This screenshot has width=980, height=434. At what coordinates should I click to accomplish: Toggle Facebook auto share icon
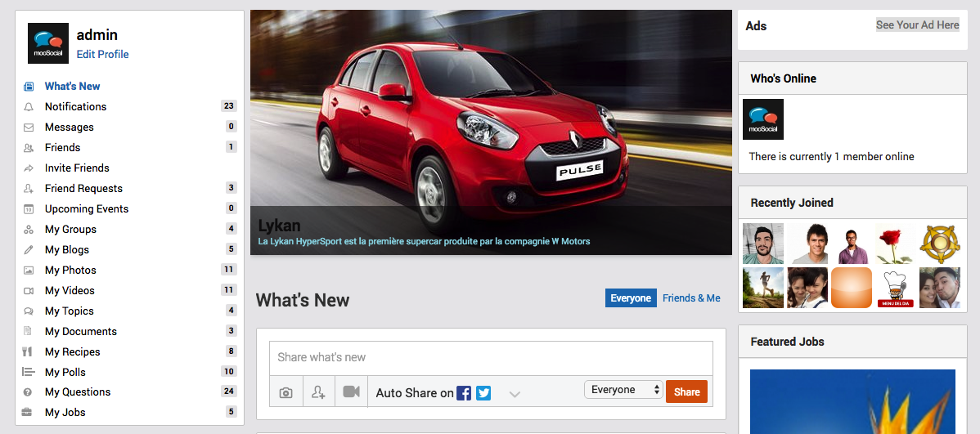(x=464, y=393)
